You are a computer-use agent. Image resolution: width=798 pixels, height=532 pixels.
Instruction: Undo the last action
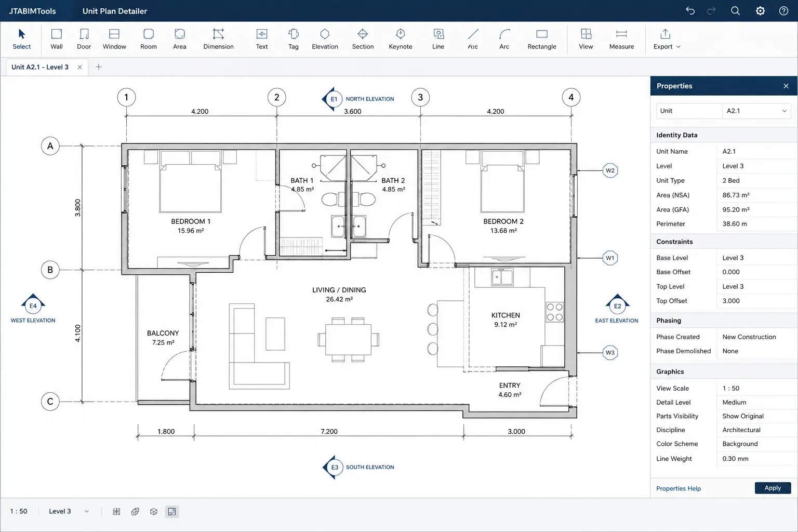[690, 11]
